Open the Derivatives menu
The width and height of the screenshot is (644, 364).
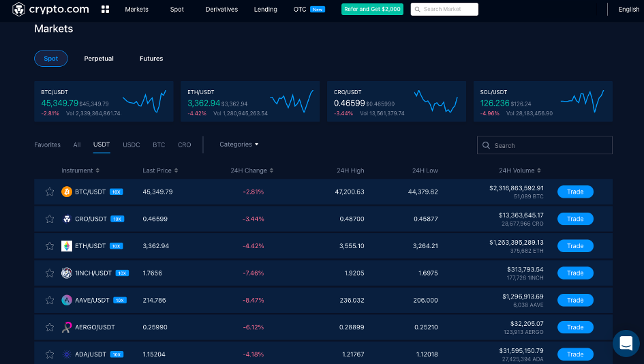click(221, 9)
